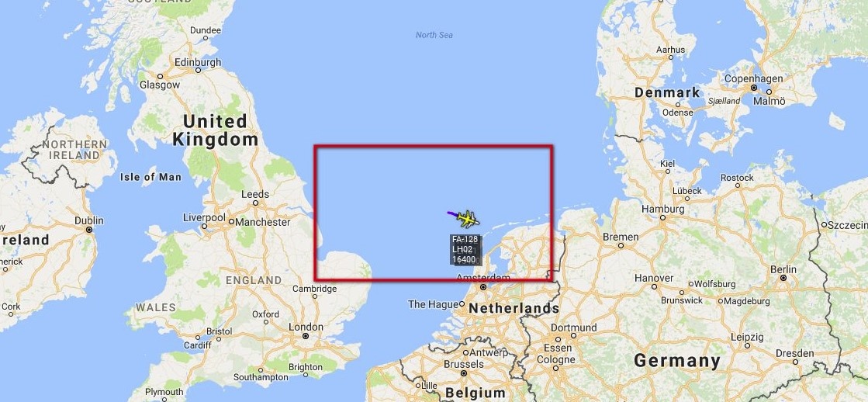
Task: Click the United Kingdom country label
Action: (x=216, y=130)
